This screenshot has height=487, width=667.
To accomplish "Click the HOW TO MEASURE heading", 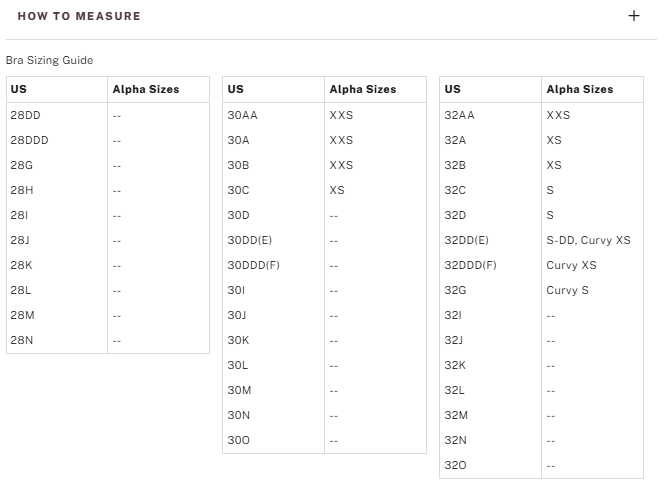I will [79, 16].
